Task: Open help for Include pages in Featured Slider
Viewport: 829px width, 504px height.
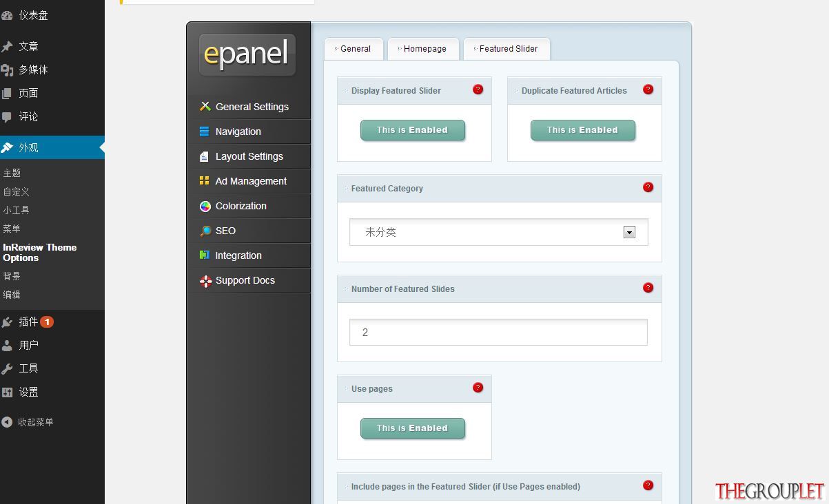Action: pyautogui.click(x=648, y=485)
